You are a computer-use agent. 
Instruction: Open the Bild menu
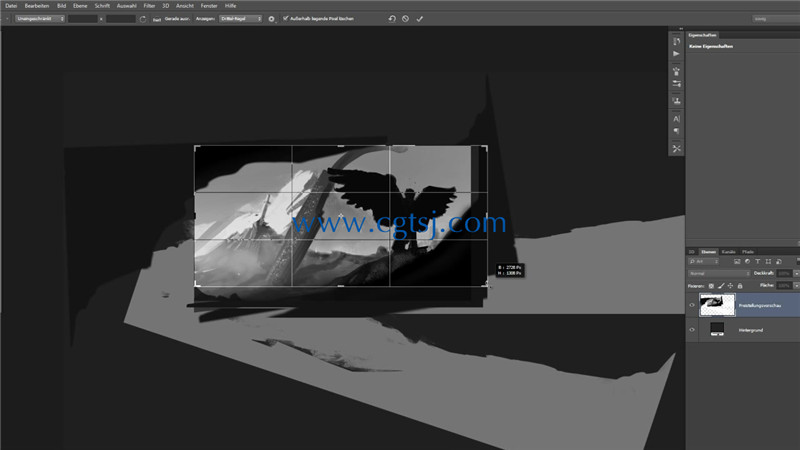coord(61,6)
